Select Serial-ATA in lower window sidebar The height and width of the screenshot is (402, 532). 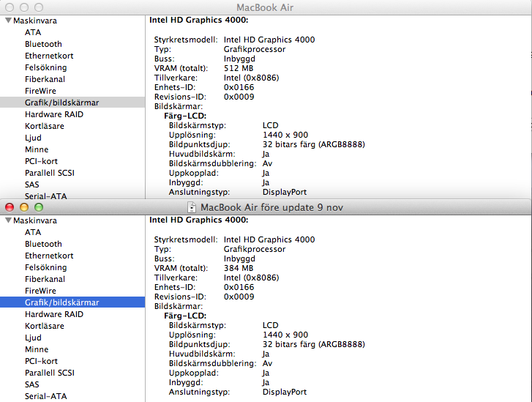pyautogui.click(x=46, y=396)
